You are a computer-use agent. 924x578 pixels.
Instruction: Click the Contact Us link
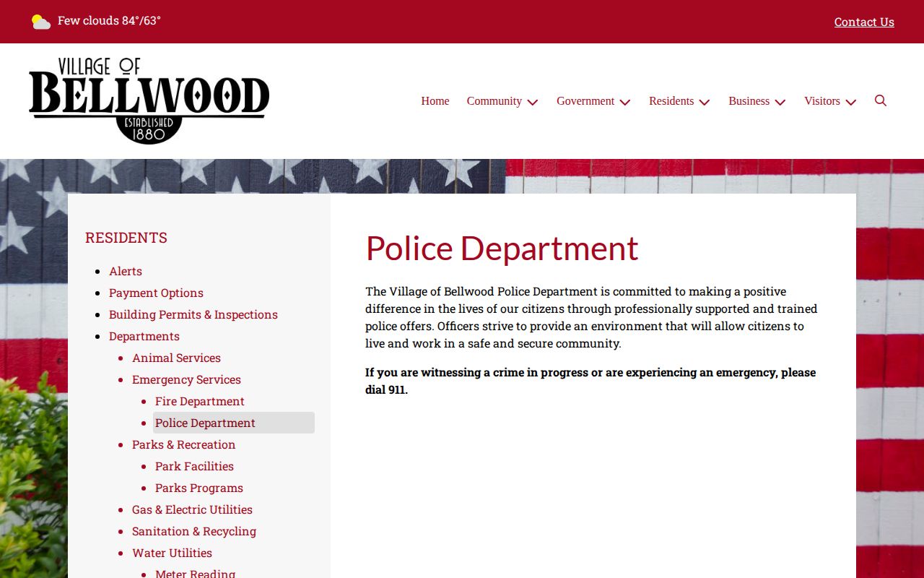tap(864, 22)
